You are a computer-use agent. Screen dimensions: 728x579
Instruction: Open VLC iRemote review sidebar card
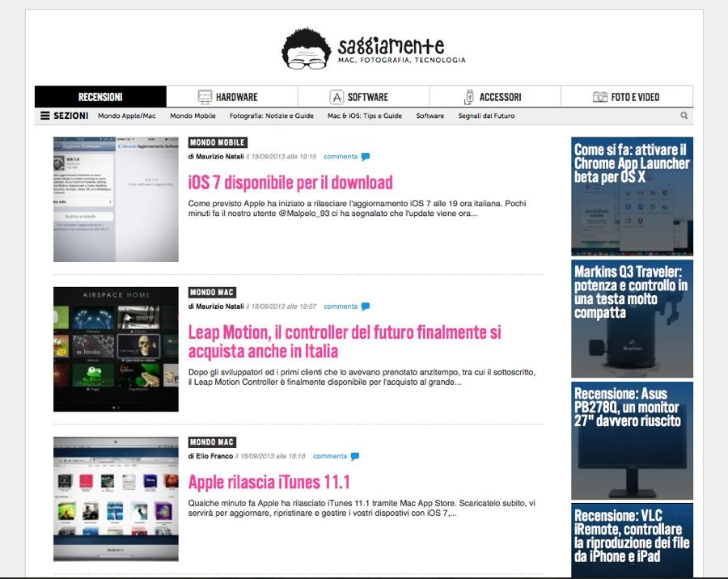[x=632, y=540]
